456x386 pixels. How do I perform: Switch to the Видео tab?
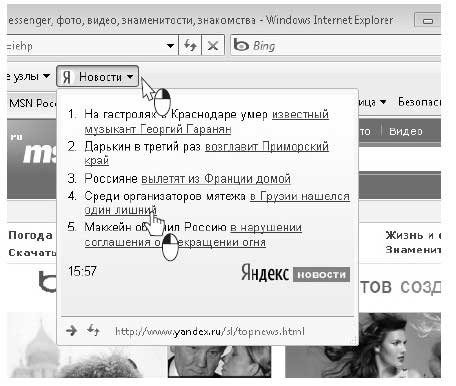click(406, 131)
